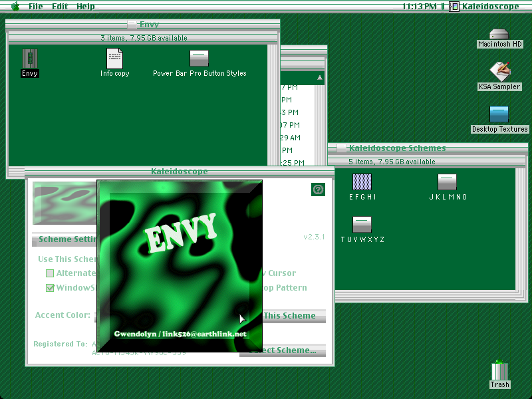Click '5 items, 7.95 GB available' status
This screenshot has width=532, height=399.
pyautogui.click(x=392, y=162)
